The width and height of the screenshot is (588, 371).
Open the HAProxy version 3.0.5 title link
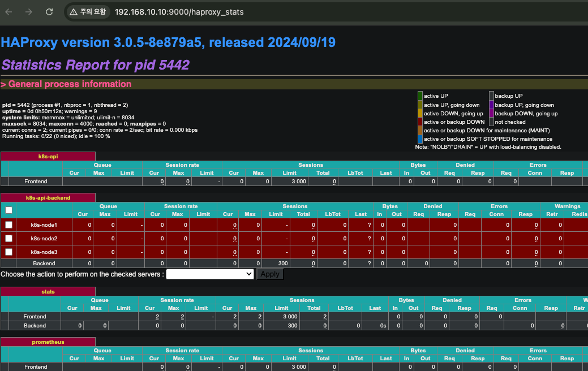click(168, 42)
